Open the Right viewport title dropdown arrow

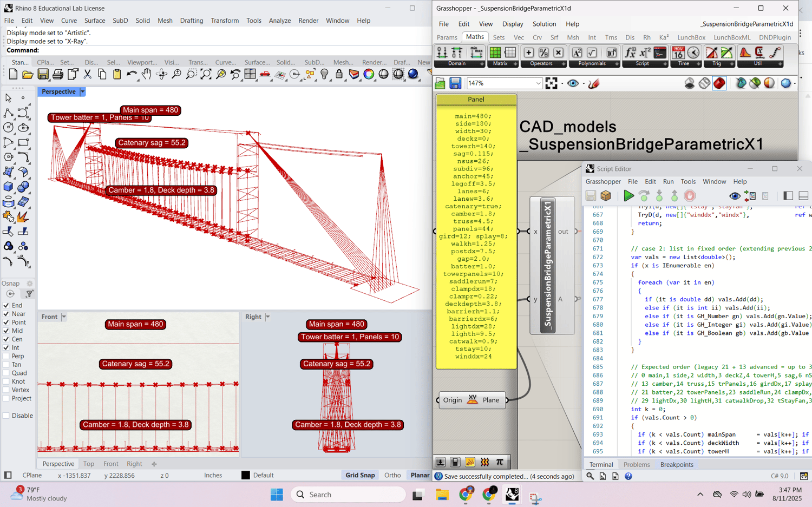click(x=267, y=317)
